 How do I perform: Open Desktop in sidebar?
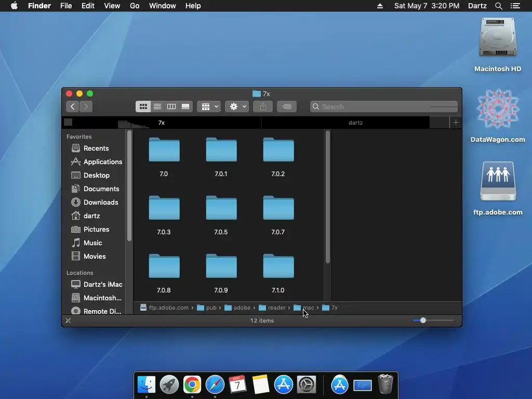point(90,176)
